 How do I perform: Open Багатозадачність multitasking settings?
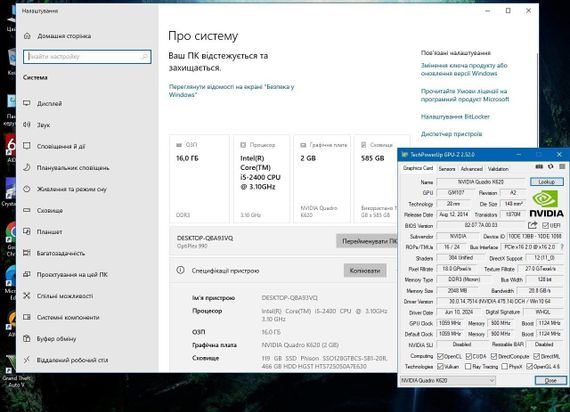point(54,253)
